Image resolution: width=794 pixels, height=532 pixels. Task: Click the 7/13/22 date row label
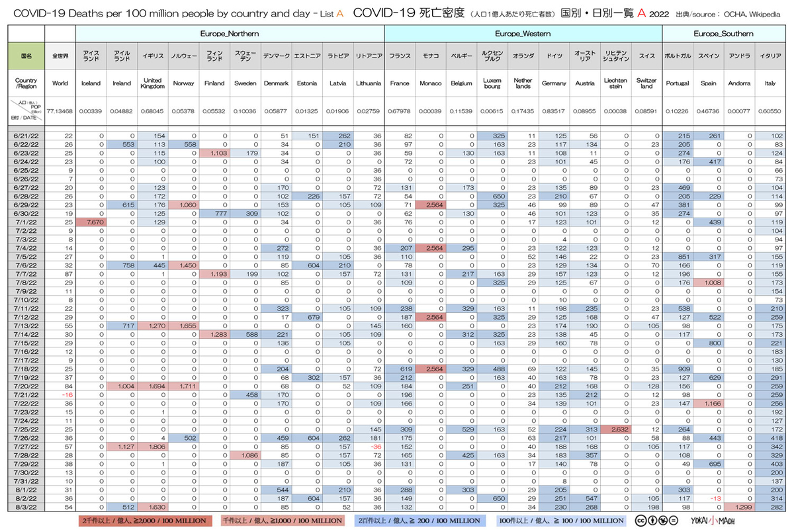click(25, 327)
